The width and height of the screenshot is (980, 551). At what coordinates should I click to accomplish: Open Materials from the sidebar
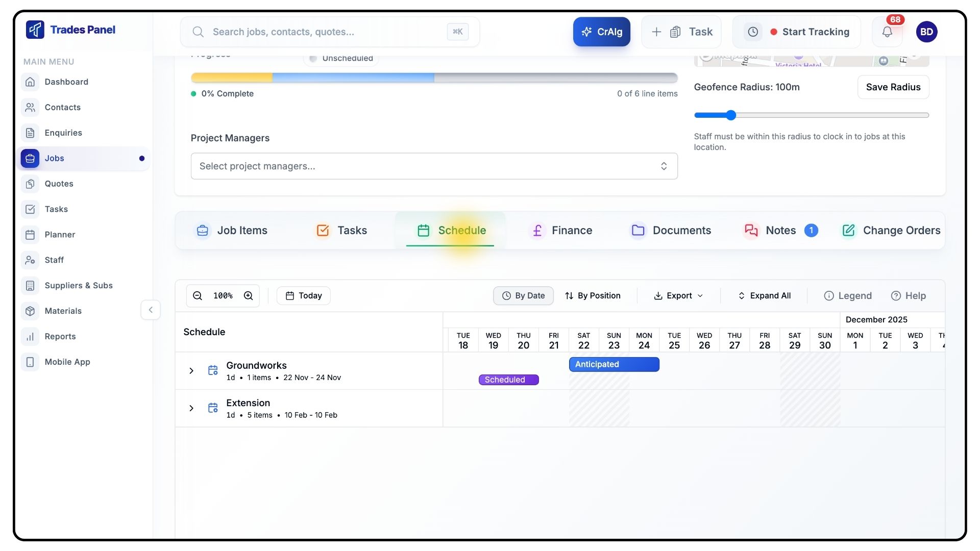click(63, 311)
